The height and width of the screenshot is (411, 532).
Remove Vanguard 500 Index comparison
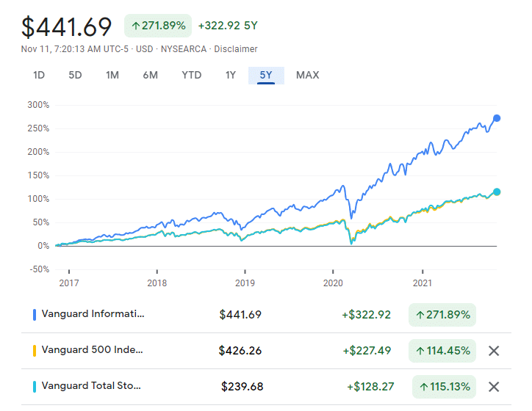click(x=494, y=351)
